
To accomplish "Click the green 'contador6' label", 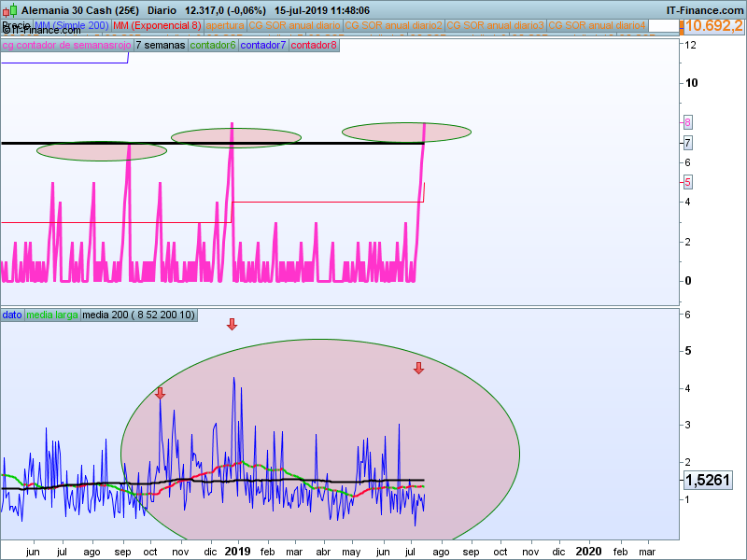I will (213, 45).
